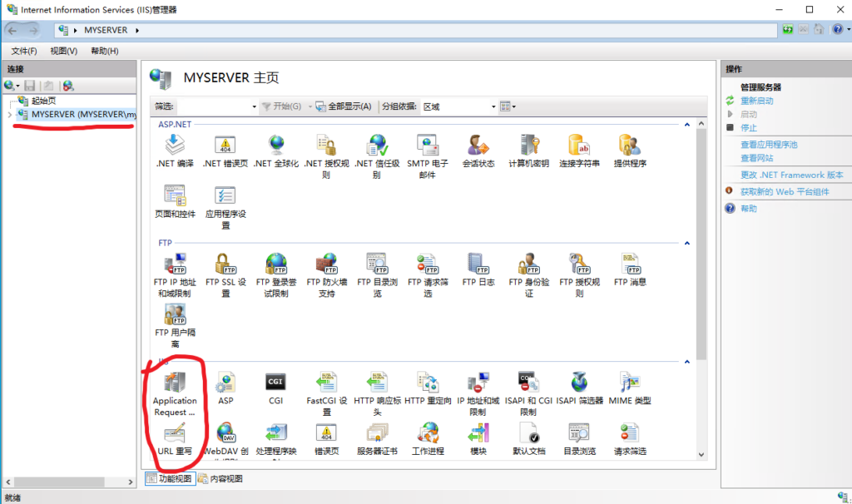
Task: Open the 视图(V) menu
Action: (x=63, y=51)
